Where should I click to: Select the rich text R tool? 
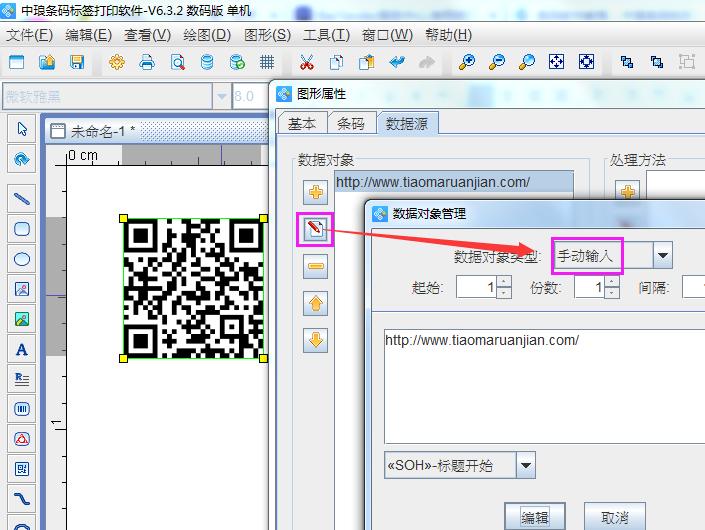[x=22, y=379]
